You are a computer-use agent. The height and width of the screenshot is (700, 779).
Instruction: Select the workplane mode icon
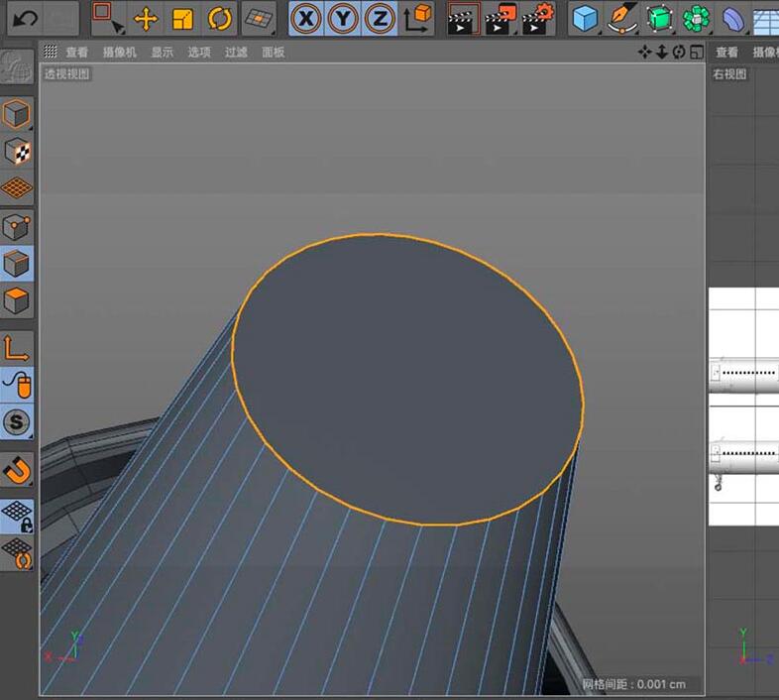tap(17, 188)
